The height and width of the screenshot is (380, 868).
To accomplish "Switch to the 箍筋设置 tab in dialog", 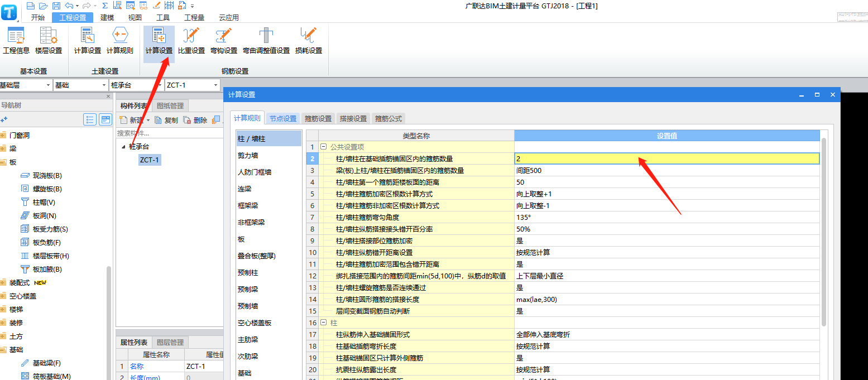I will coord(318,118).
